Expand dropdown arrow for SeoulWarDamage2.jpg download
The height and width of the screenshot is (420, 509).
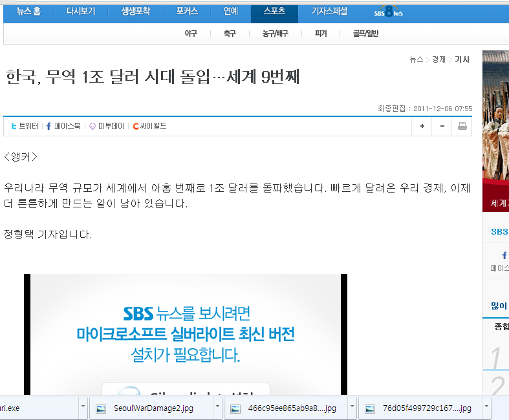[x=217, y=408]
